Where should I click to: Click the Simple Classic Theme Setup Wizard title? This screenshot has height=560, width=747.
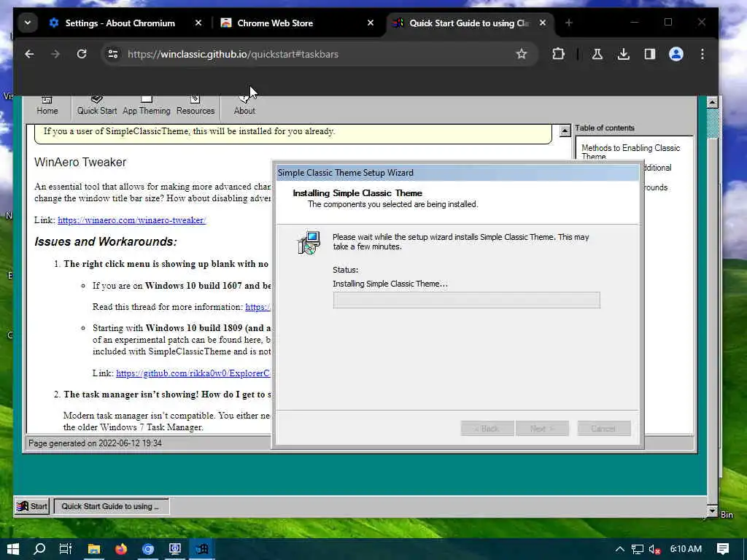click(x=345, y=173)
